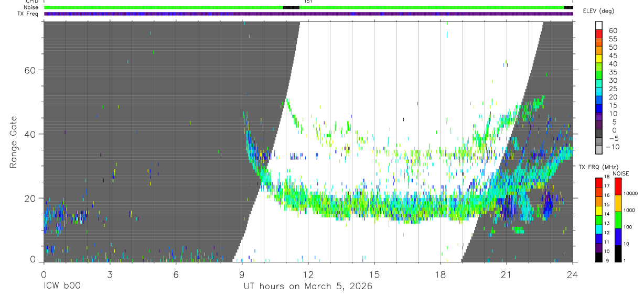Click the 'ELEV (deg)' colorbar title
The width and height of the screenshot is (644, 297).
pos(599,11)
